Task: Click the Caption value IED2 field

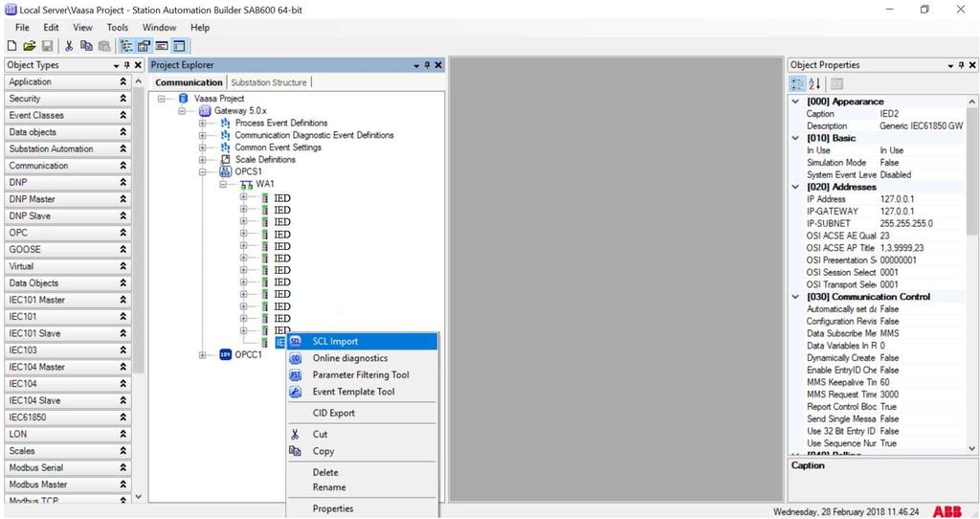Action: 922,114
